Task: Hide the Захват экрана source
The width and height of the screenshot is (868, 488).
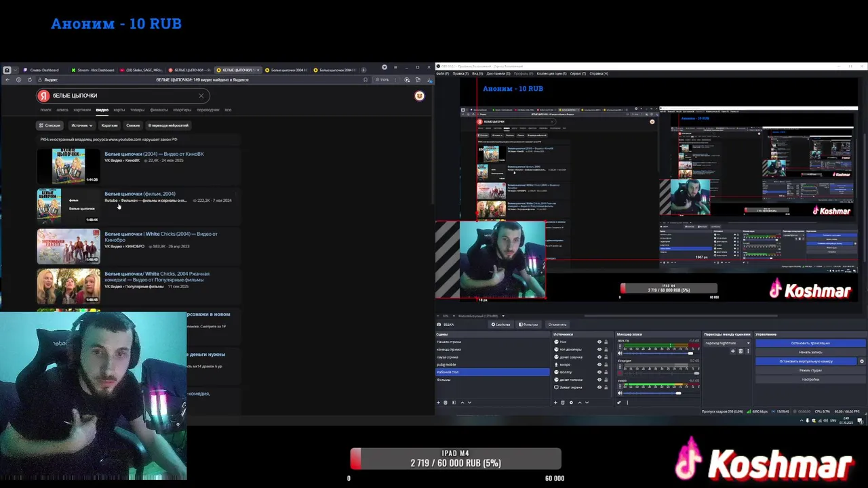Action: pos(599,387)
